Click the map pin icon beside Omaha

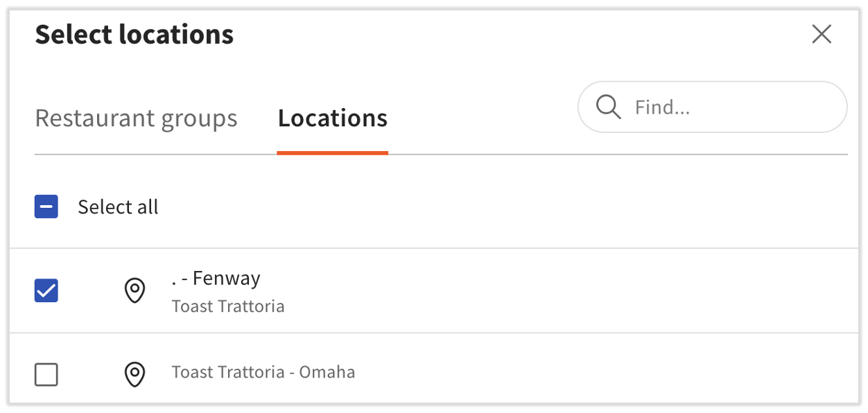134,375
